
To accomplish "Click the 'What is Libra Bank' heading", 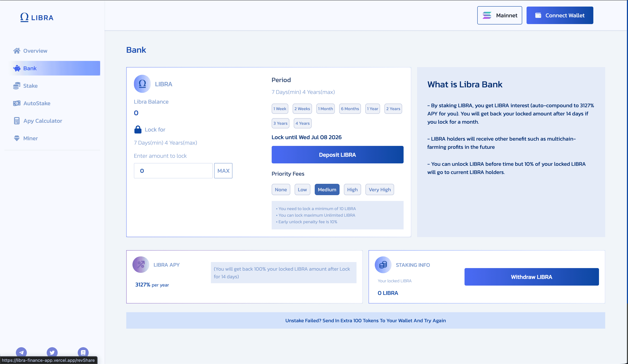I will [465, 84].
